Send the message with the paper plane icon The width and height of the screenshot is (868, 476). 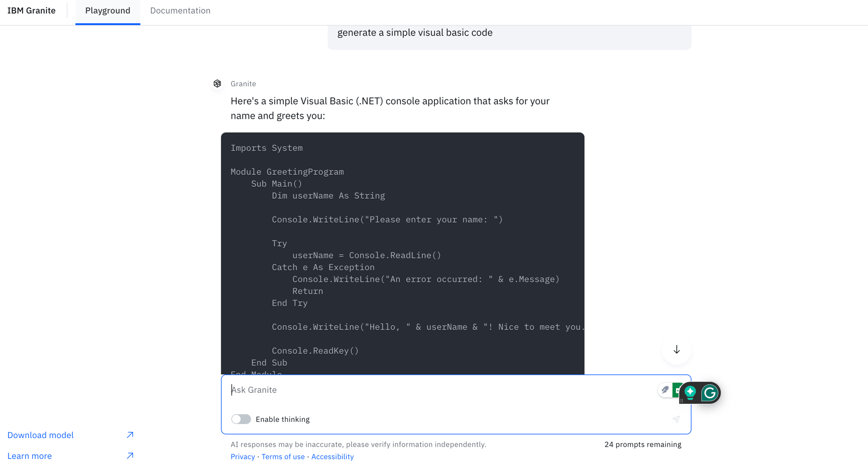[676, 419]
